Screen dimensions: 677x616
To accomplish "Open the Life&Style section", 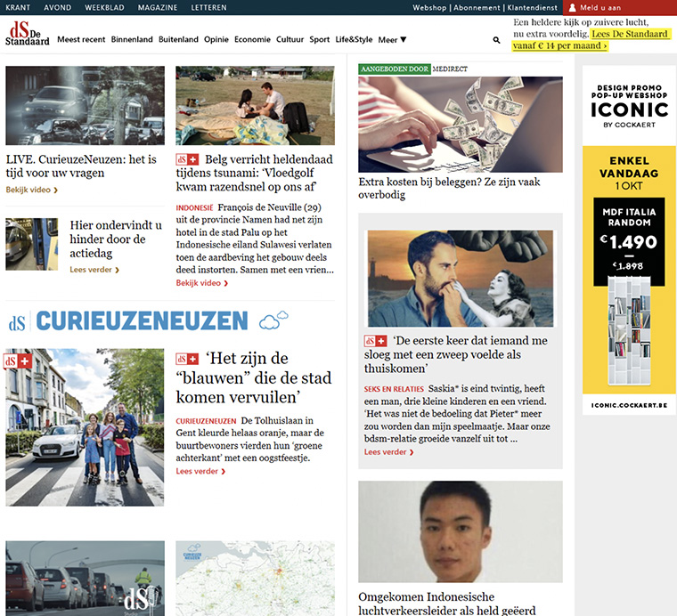I will pos(354,39).
